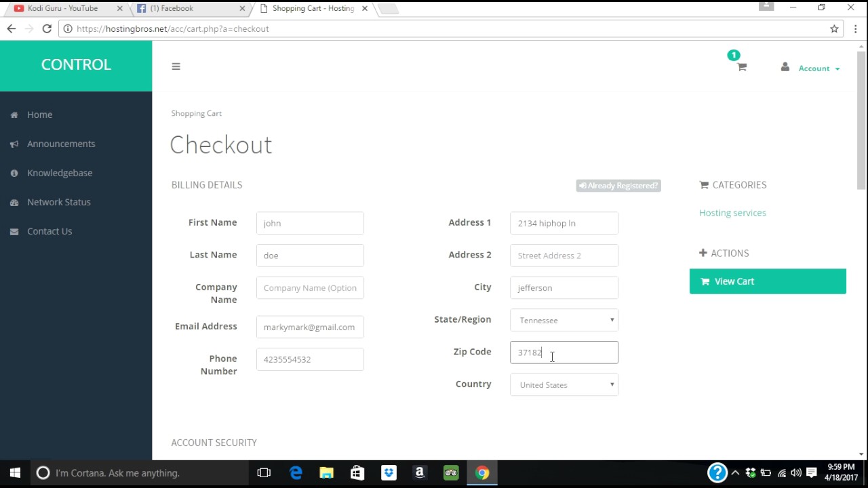
Task: Focus the Address 1 field
Action: (564, 223)
